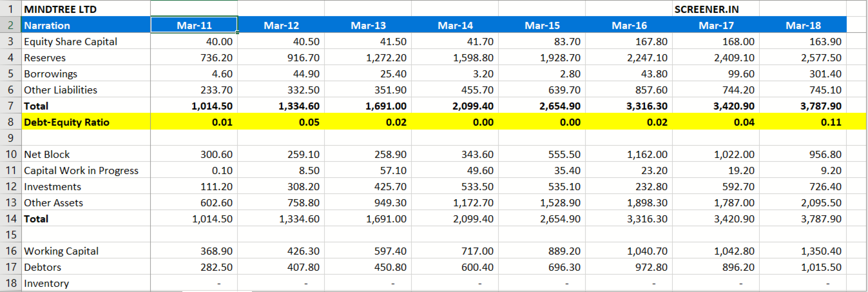The width and height of the screenshot is (868, 292).
Task: Select the Mar-14 column header cell
Action: pyautogui.click(x=455, y=25)
